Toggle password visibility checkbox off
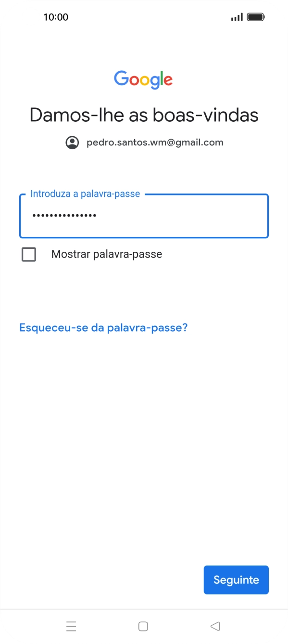This screenshot has height=644, width=288. click(x=29, y=254)
